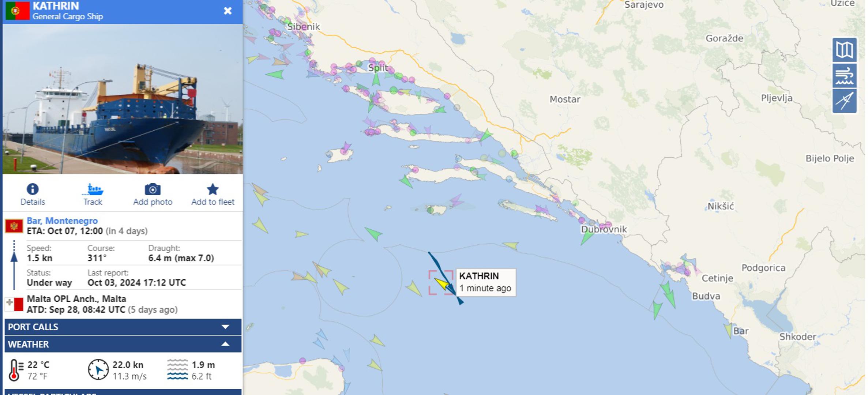Viewport: 868px width, 395px height.
Task: Click the KATHRIN map tooltip label
Action: 486,282
